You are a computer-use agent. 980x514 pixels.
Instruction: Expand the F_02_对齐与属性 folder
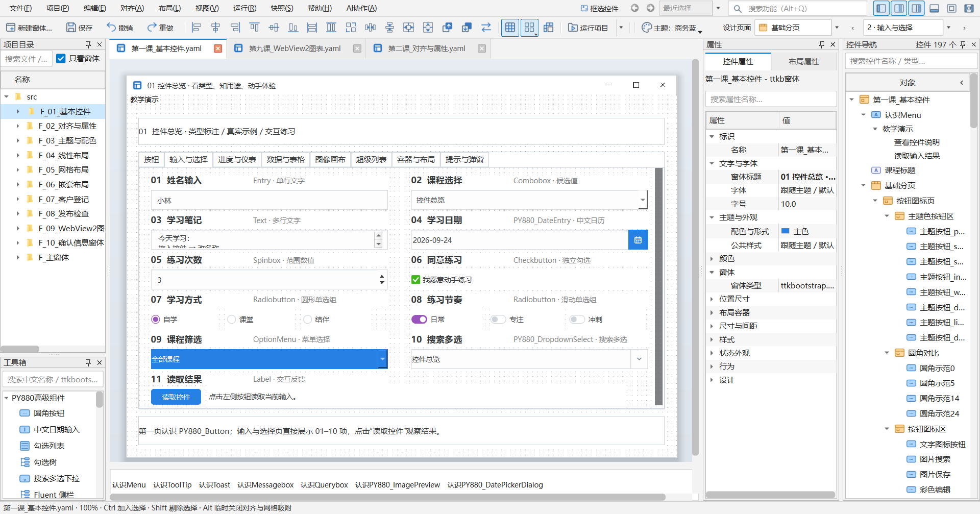(x=18, y=126)
